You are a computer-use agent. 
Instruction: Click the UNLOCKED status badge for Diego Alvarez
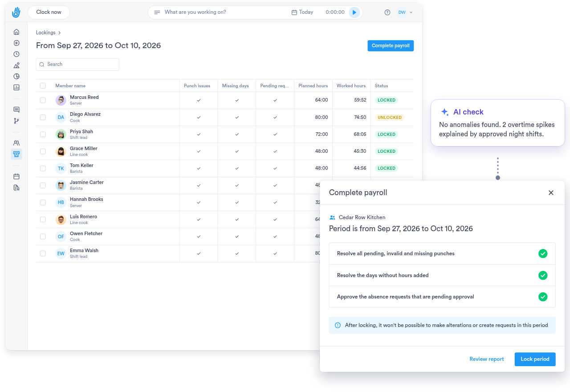(x=390, y=118)
